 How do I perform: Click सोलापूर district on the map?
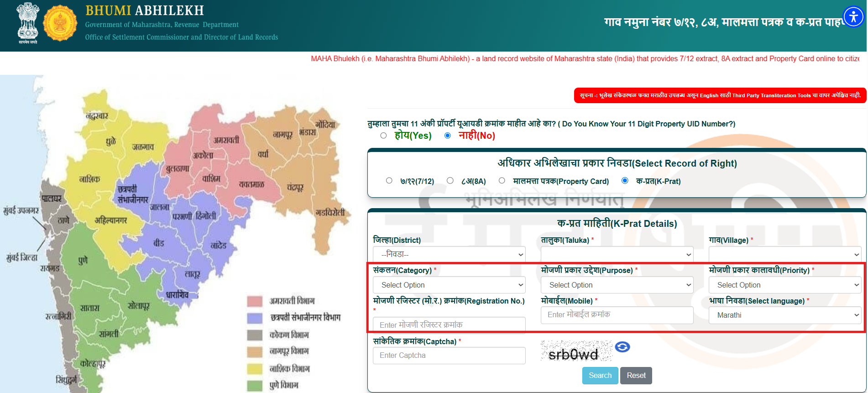(138, 305)
